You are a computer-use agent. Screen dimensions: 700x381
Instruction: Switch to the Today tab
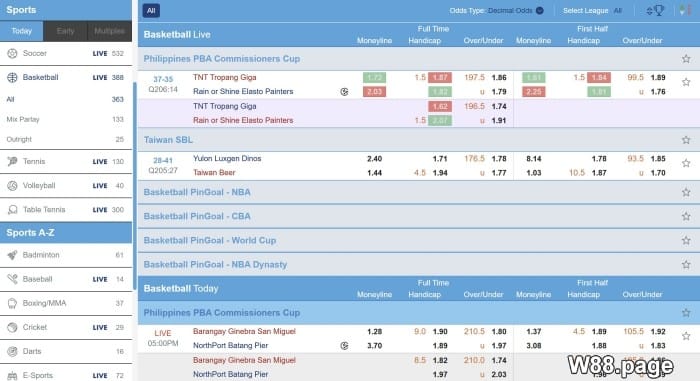point(21,31)
